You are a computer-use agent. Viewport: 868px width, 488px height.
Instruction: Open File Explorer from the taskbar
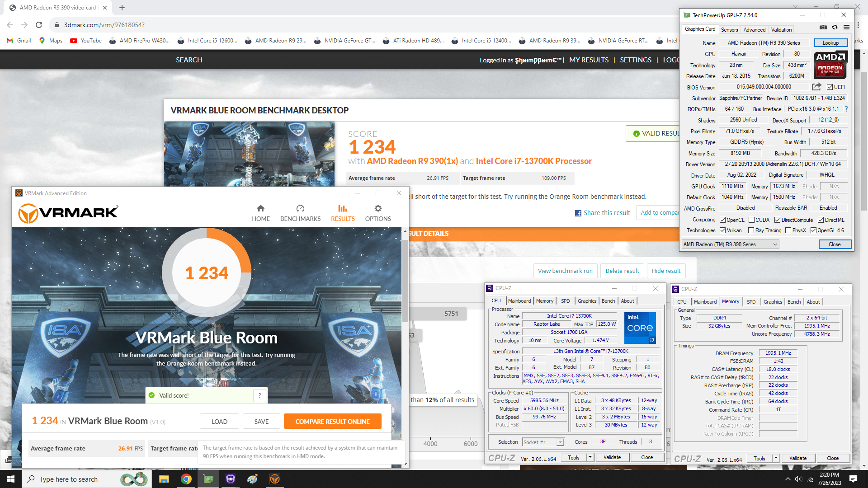164,479
